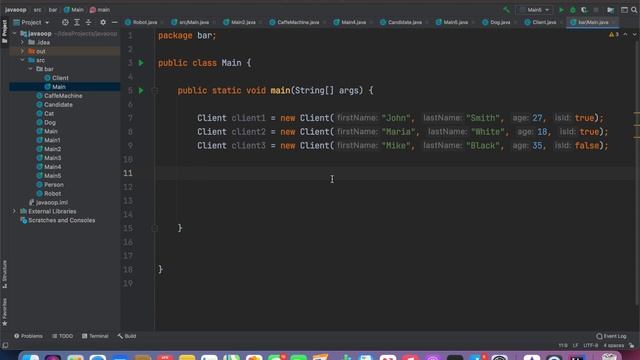Open Project panel gear options
Image resolution: width=640 pixels, height=360 pixels.
(x=103, y=22)
